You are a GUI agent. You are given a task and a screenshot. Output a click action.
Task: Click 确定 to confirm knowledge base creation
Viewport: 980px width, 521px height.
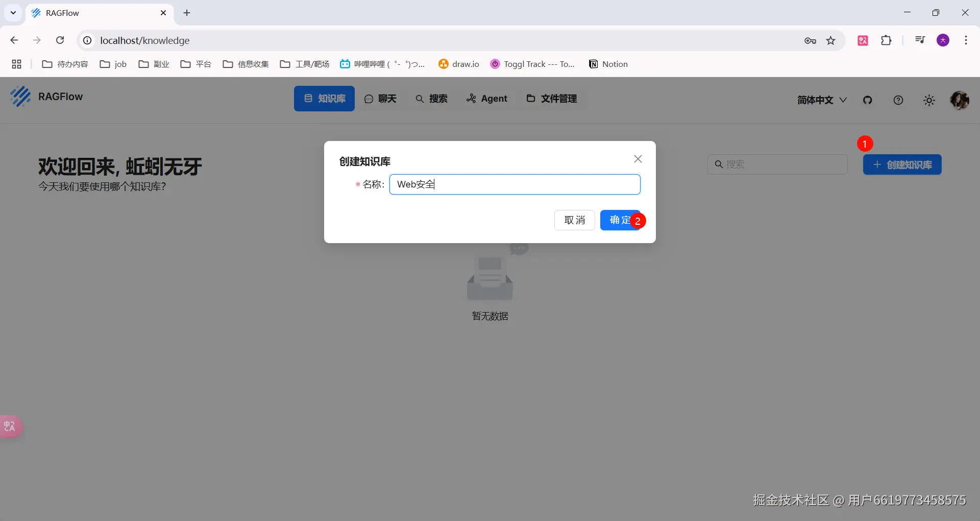pyautogui.click(x=620, y=220)
